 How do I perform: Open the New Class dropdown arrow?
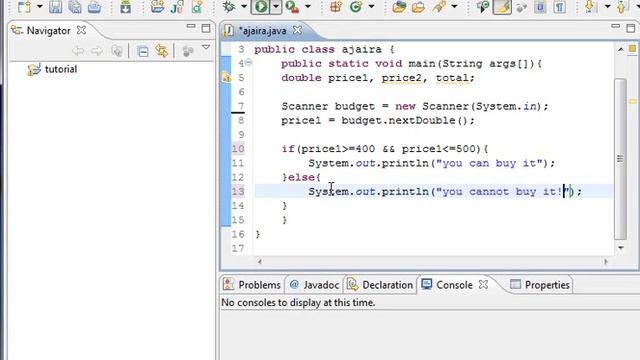coord(371,7)
